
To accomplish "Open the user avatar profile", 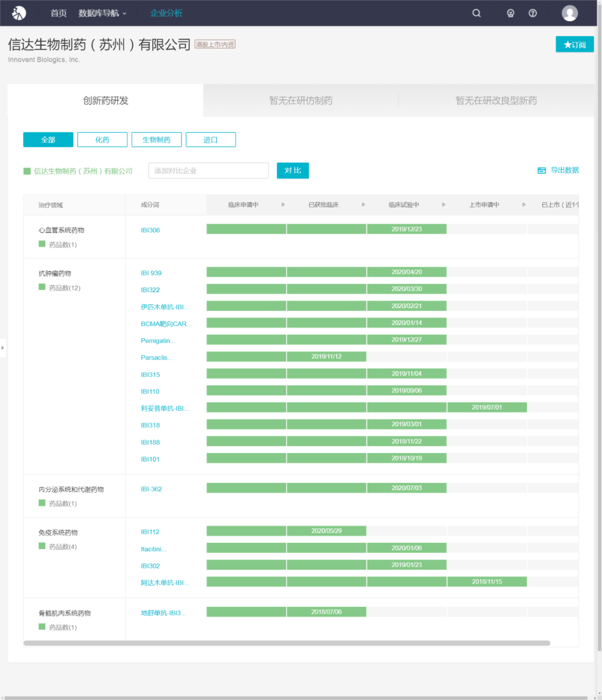I will [x=570, y=13].
